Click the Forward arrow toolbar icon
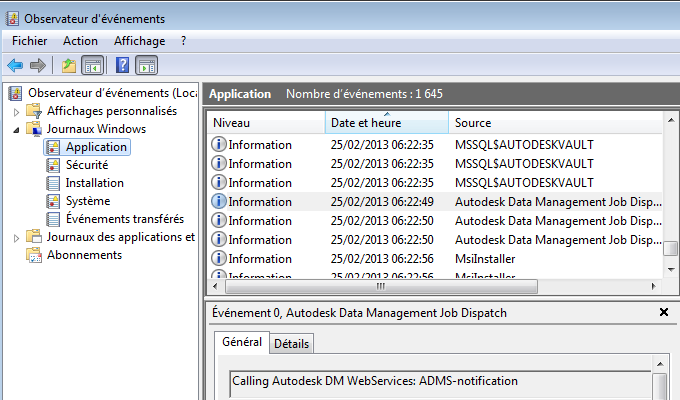 pyautogui.click(x=38, y=66)
